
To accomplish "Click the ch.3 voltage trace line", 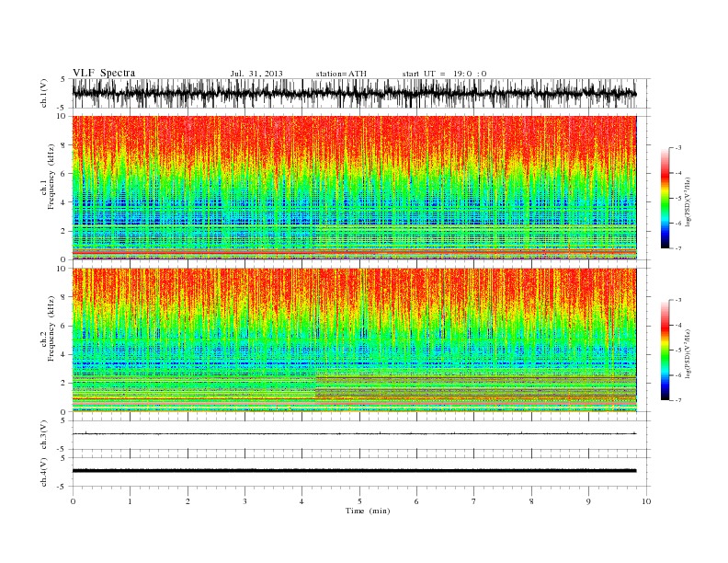I will 354,434.
